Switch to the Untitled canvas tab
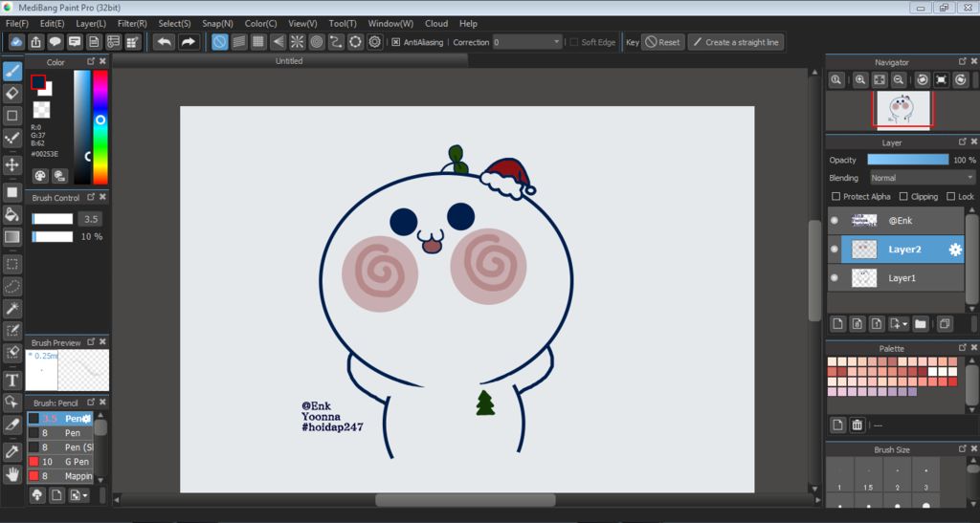The width and height of the screenshot is (980, 523). (x=289, y=61)
